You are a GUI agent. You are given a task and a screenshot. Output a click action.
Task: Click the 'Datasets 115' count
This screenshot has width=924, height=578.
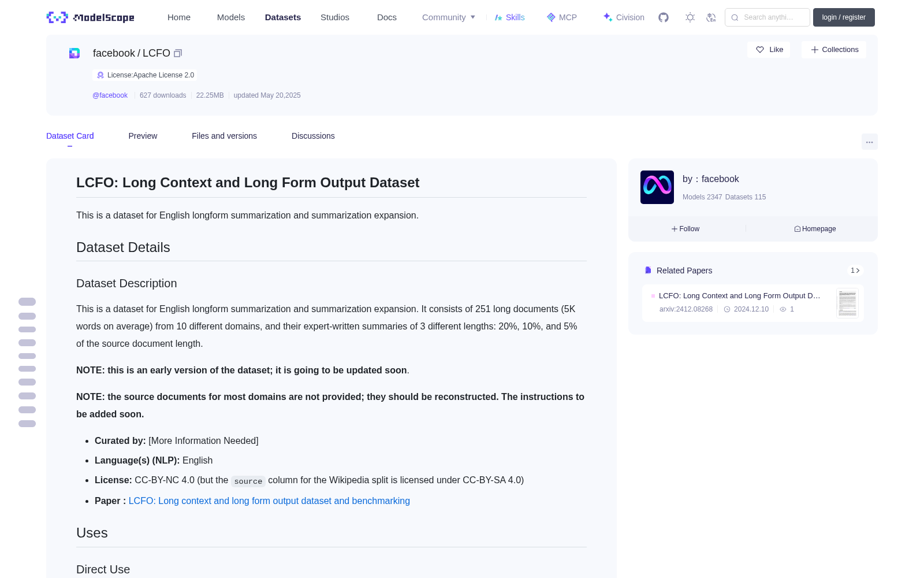tap(746, 197)
